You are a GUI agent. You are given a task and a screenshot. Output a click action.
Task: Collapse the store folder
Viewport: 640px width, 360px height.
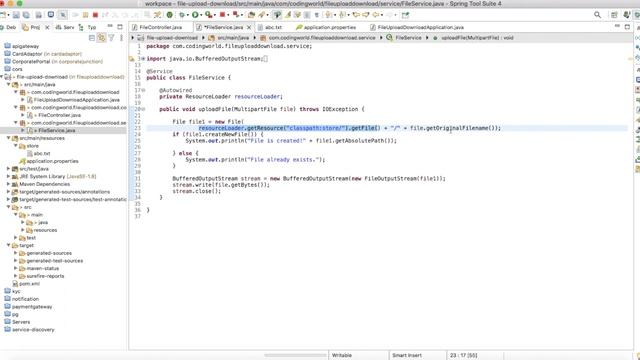(x=16, y=146)
